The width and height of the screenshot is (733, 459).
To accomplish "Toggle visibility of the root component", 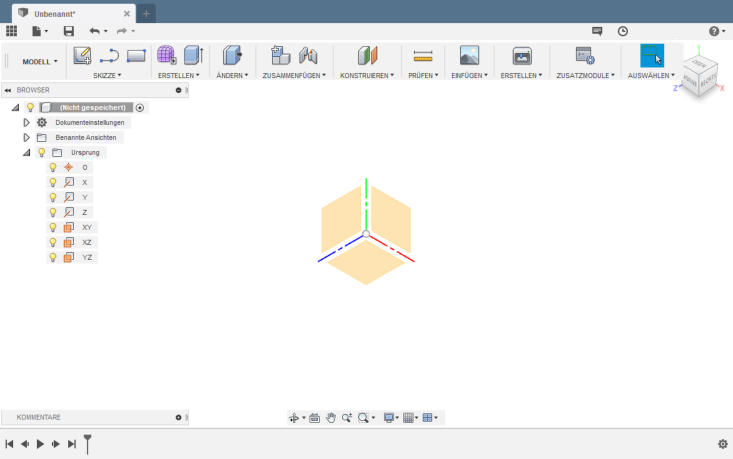I will [30, 108].
